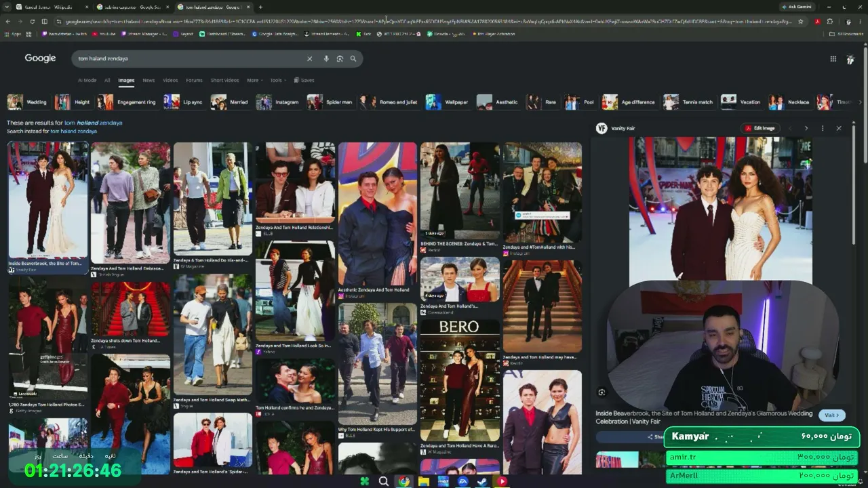Switch to the Forums tab
Image resolution: width=868 pixels, height=488 pixels.
tap(195, 80)
